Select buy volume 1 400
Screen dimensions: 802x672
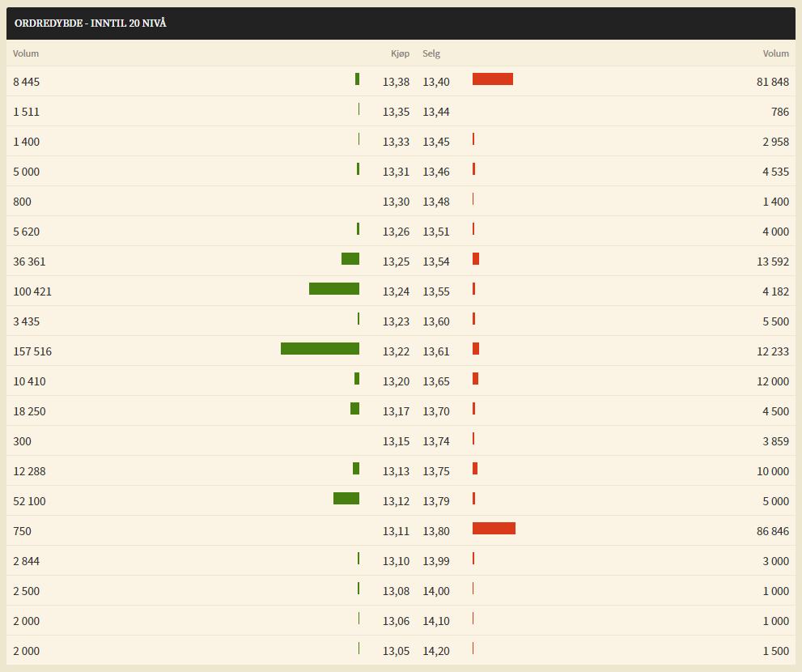(x=26, y=142)
